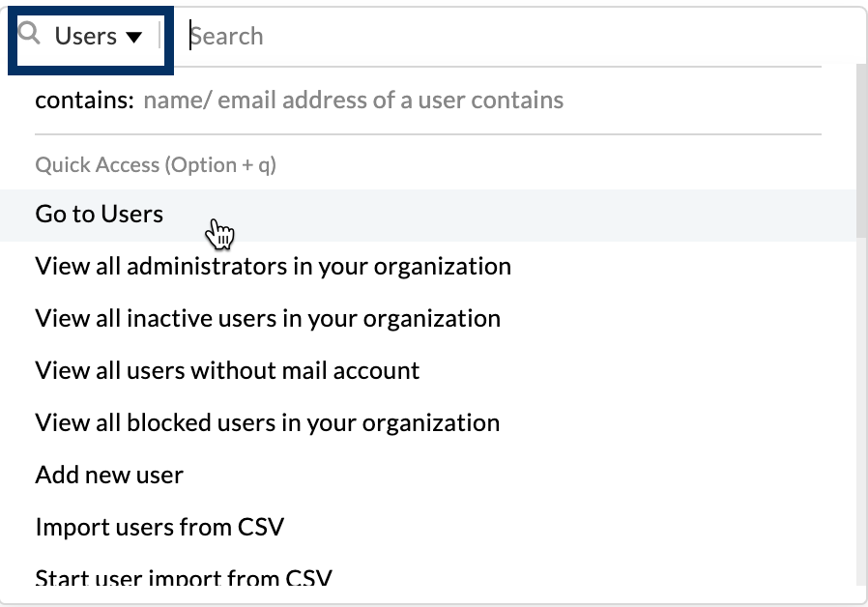The width and height of the screenshot is (868, 607).
Task: Click the magnifying glass search icon
Action: tap(30, 35)
